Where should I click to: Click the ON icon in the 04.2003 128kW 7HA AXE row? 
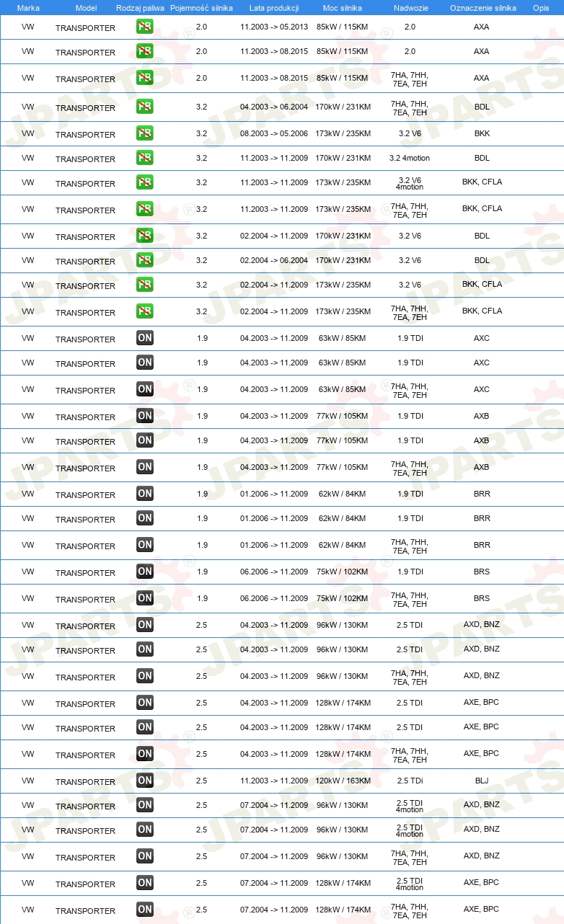[145, 754]
